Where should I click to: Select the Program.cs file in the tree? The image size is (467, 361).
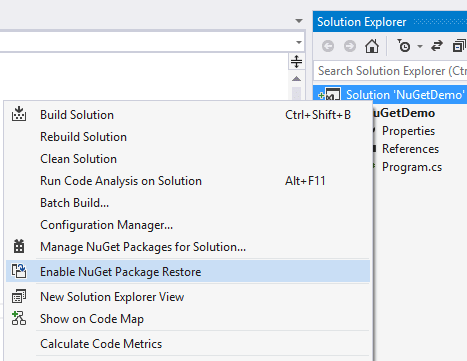pos(412,167)
